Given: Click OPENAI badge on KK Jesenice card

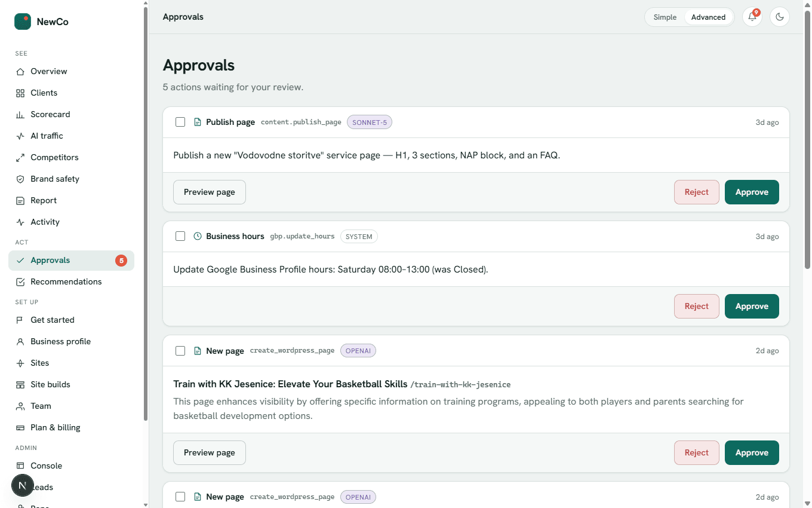Looking at the screenshot, I should (358, 351).
